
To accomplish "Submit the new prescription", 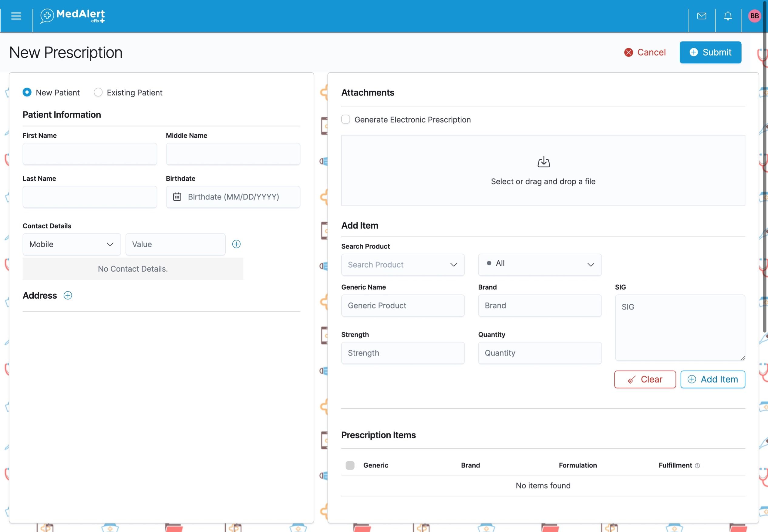I will 710,52.
